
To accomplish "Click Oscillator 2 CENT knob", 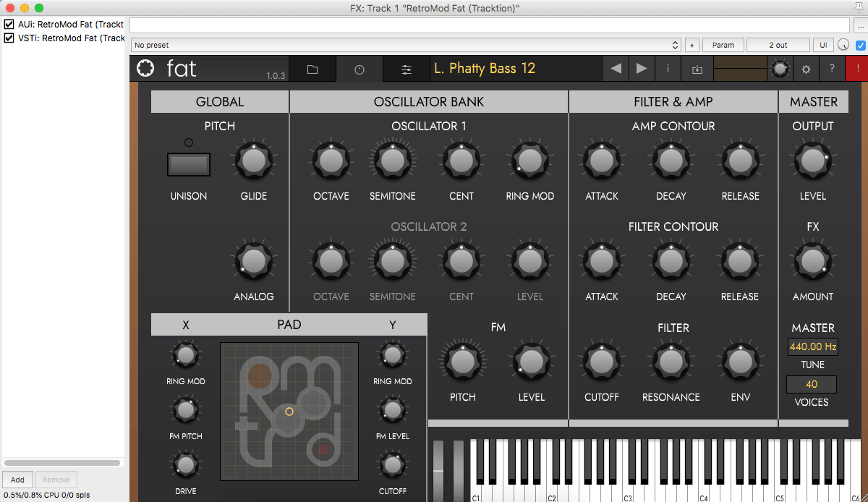I will pos(461,261).
